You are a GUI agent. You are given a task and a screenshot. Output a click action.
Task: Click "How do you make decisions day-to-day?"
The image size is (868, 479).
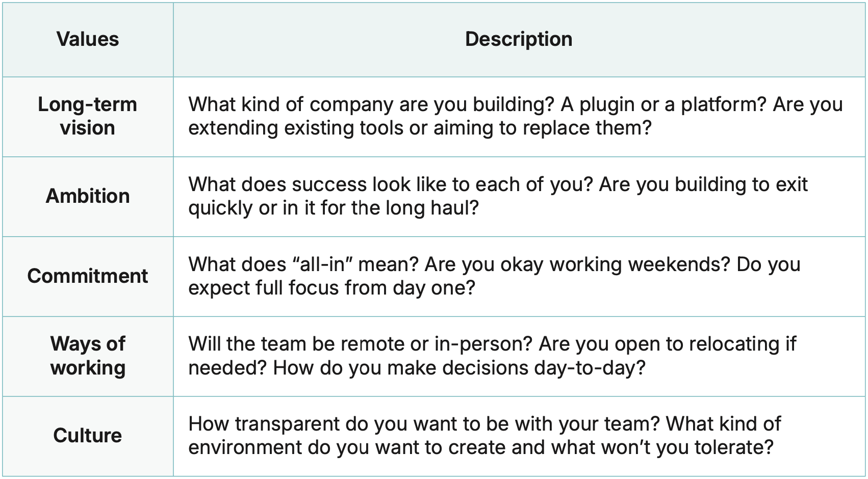tap(459, 368)
